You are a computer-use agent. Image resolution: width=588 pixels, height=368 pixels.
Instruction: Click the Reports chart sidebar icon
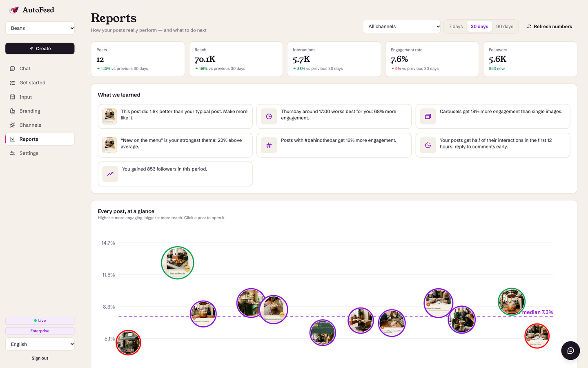(12, 139)
